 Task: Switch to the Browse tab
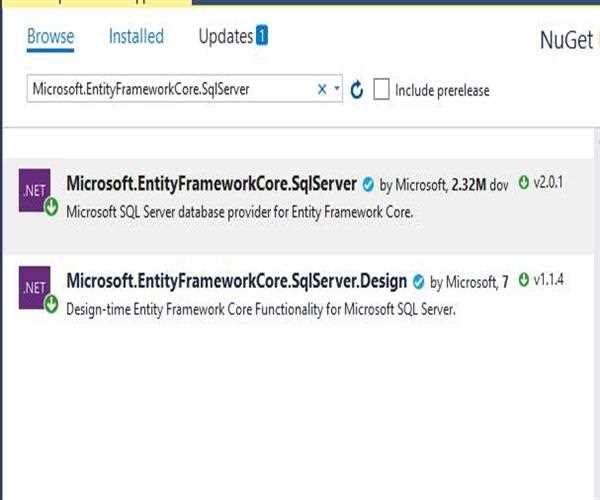click(x=50, y=37)
